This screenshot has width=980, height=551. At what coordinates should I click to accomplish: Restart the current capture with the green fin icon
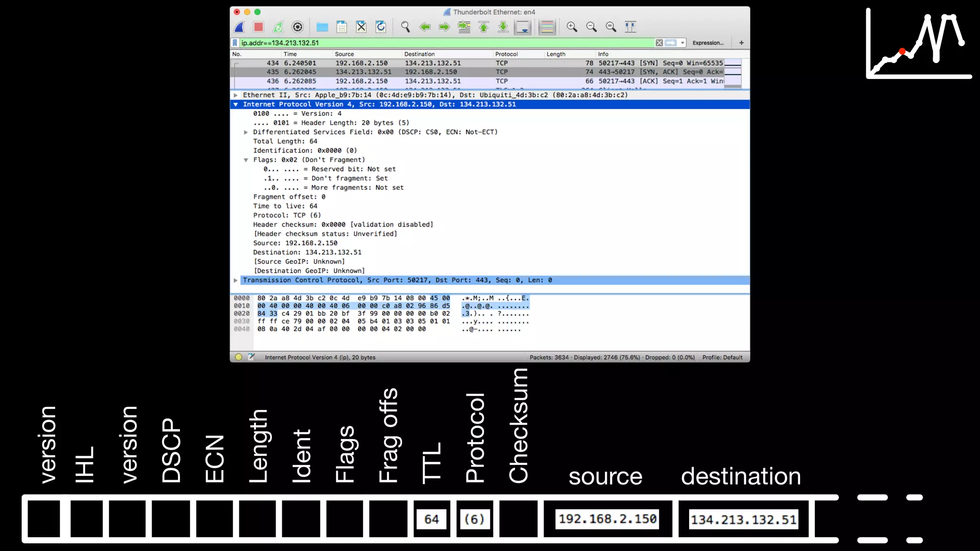[278, 27]
